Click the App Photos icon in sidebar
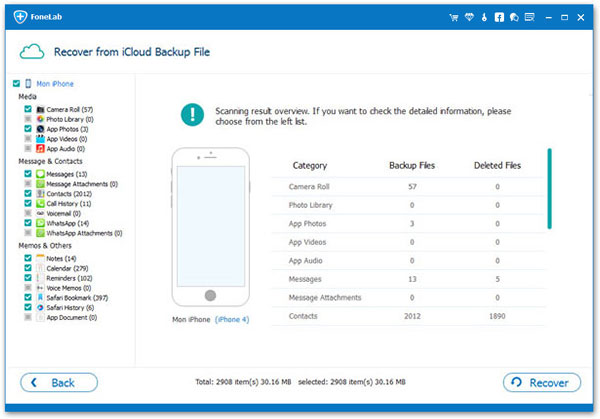The image size is (600, 419). 40,129
